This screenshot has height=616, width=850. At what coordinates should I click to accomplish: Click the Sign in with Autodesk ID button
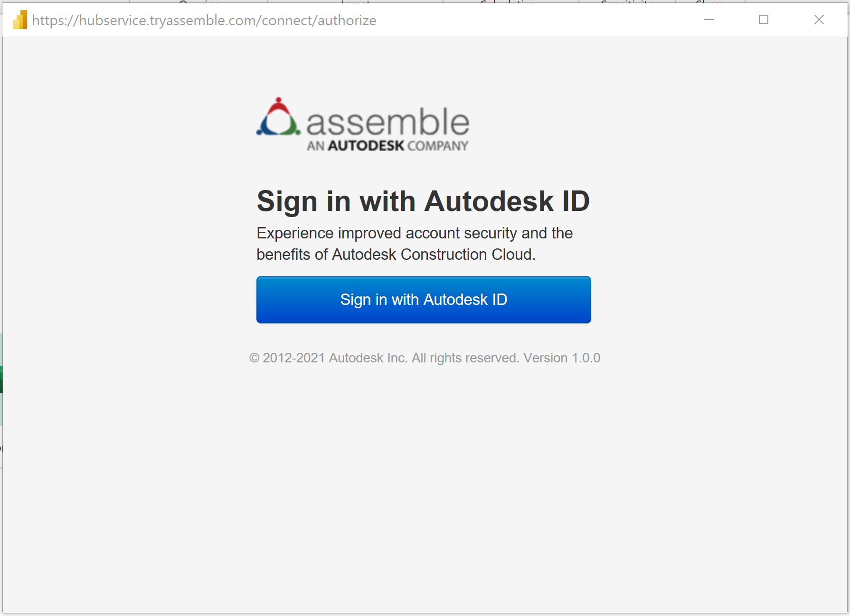tap(423, 299)
